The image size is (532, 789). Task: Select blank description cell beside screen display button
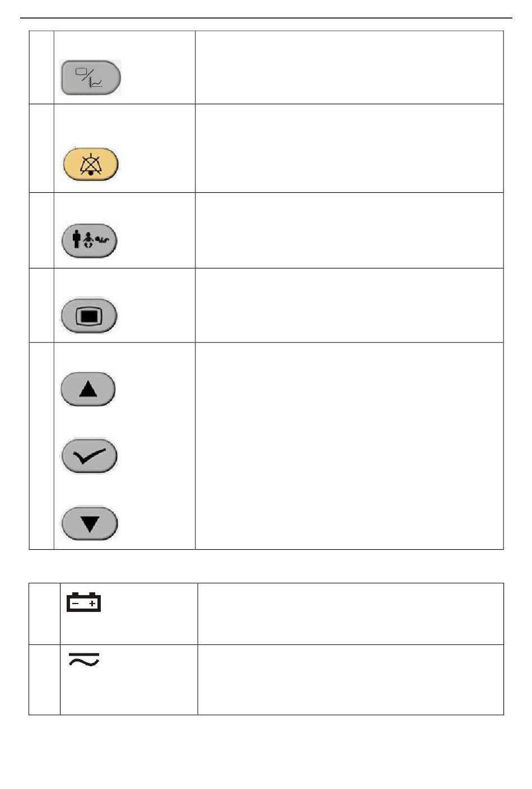coord(349,305)
